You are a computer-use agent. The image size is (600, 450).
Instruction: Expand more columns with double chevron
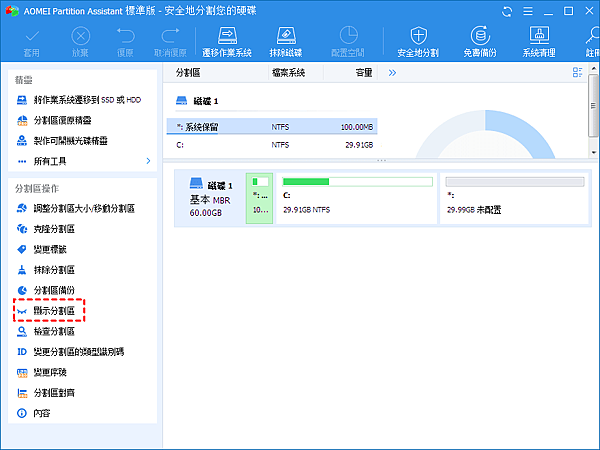click(x=392, y=73)
